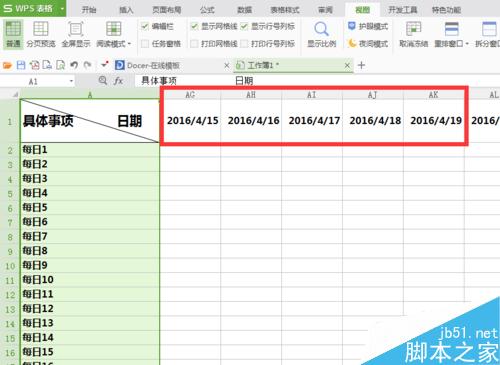Select cell A1 with 具体事项 and 日期

point(90,121)
